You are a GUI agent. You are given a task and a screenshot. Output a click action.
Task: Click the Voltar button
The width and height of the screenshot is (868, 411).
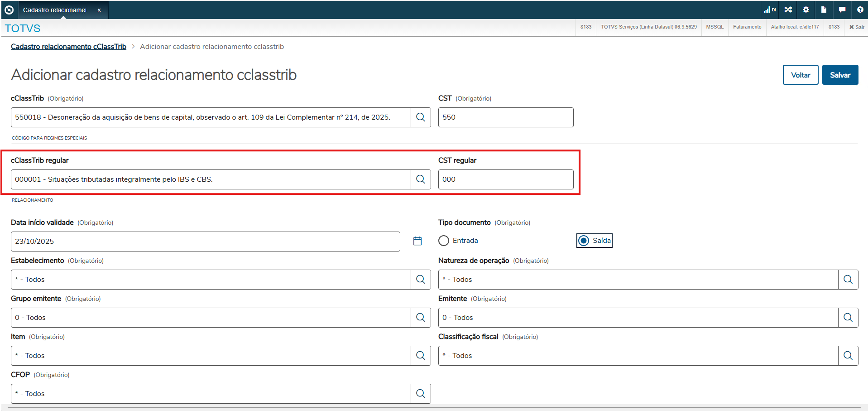[800, 75]
